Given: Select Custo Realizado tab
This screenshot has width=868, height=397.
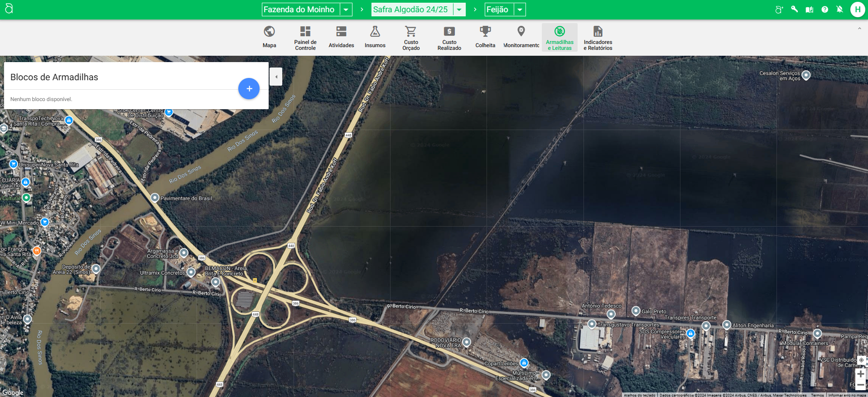Looking at the screenshot, I should click(x=449, y=37).
